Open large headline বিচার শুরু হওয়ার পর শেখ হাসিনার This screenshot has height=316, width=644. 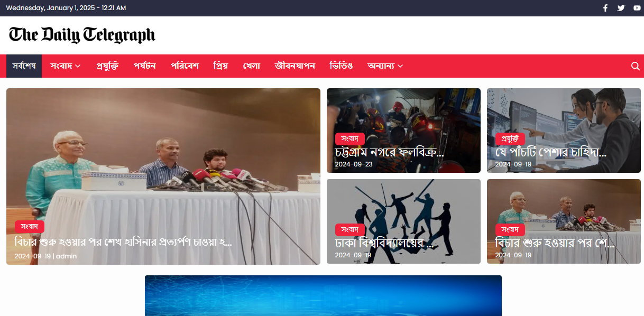click(123, 243)
